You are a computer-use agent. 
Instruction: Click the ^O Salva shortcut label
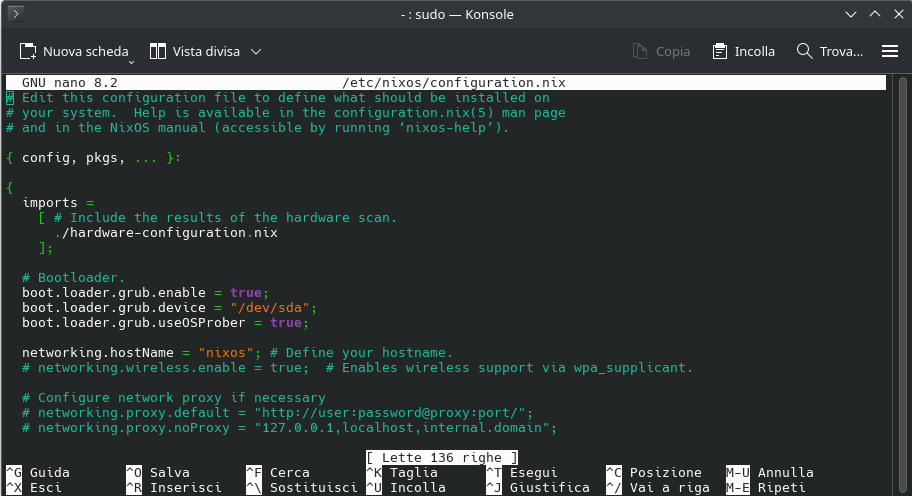pos(158,472)
